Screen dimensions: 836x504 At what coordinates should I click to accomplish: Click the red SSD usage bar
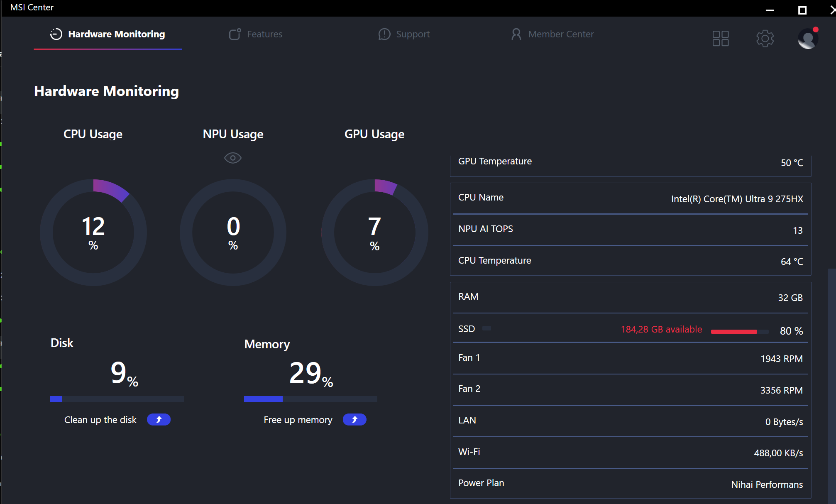[740, 331]
